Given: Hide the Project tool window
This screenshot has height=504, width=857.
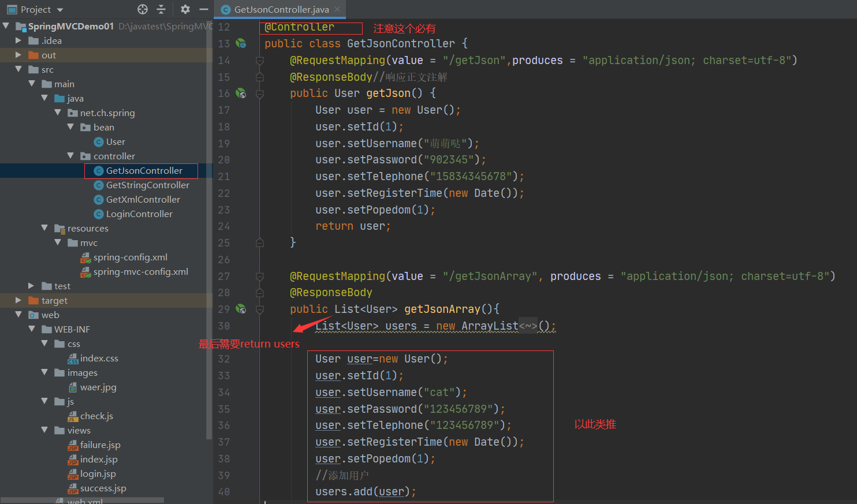Looking at the screenshot, I should pos(203,9).
